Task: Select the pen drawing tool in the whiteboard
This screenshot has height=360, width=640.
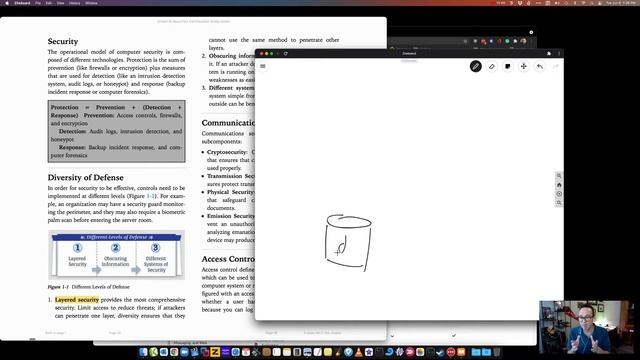Action: [476, 66]
